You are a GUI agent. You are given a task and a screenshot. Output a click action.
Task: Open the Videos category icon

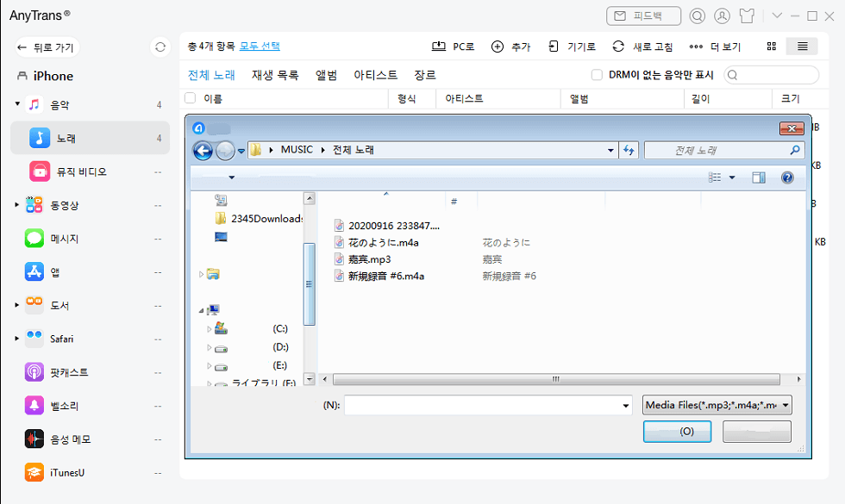pos(34,205)
